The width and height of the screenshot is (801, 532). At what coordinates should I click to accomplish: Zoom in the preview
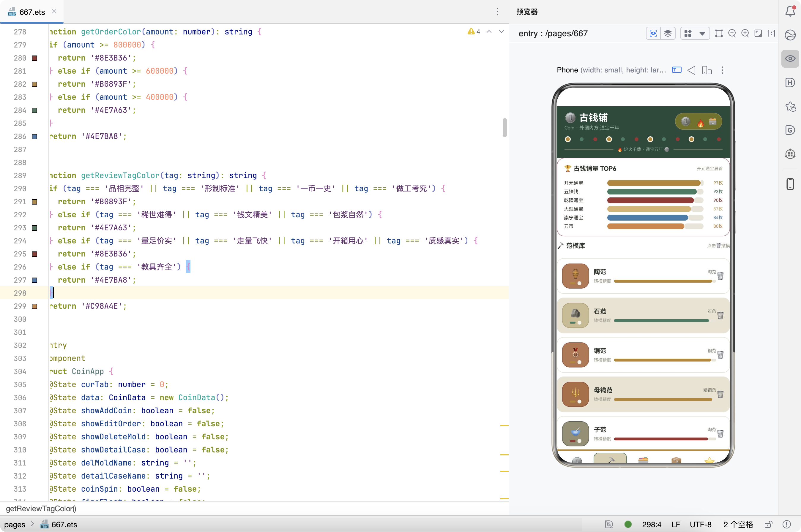pos(745,33)
